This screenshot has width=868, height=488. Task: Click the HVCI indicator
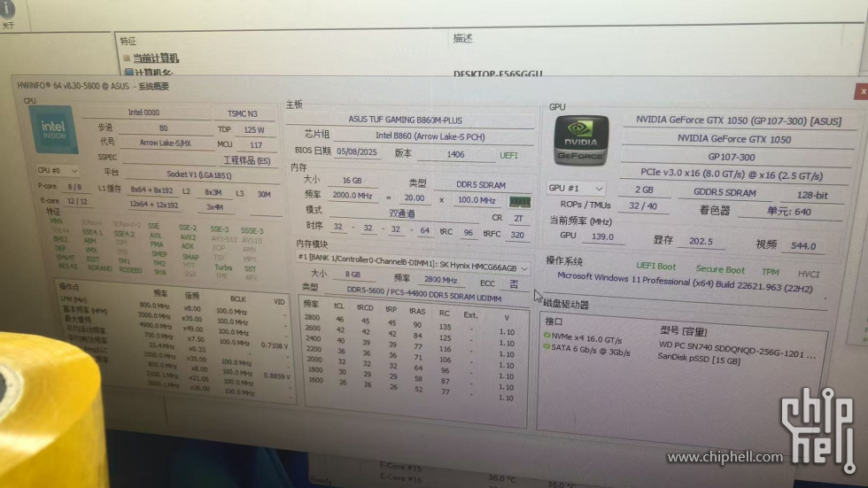808,274
